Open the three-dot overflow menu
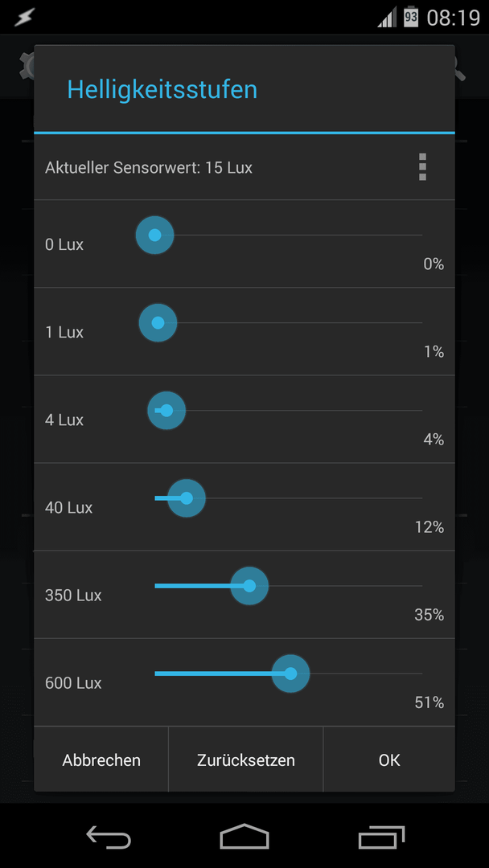489x868 pixels. click(x=422, y=167)
